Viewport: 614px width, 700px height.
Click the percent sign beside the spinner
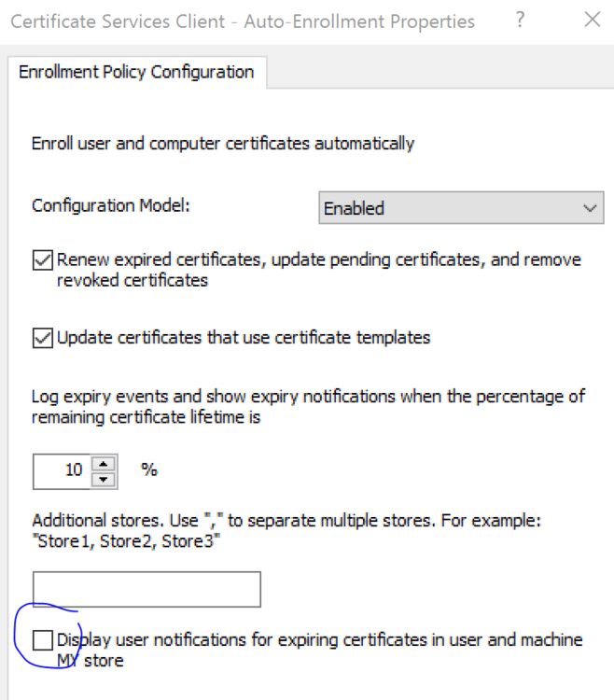(x=149, y=469)
